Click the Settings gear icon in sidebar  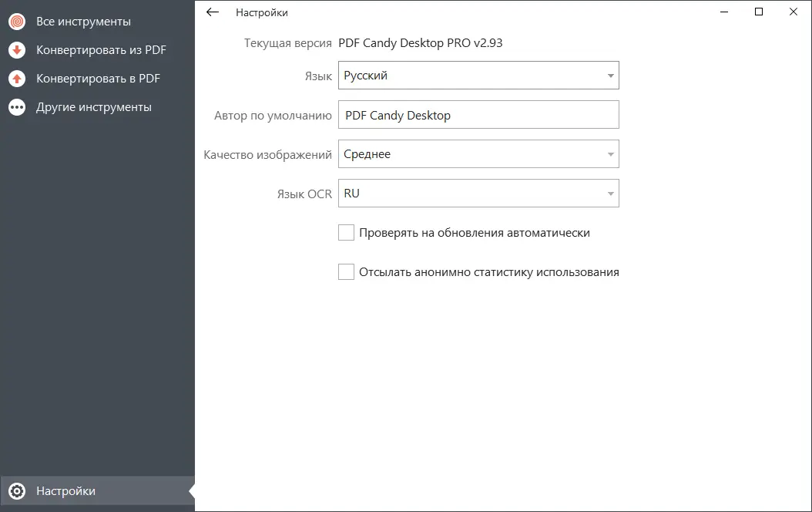click(17, 491)
